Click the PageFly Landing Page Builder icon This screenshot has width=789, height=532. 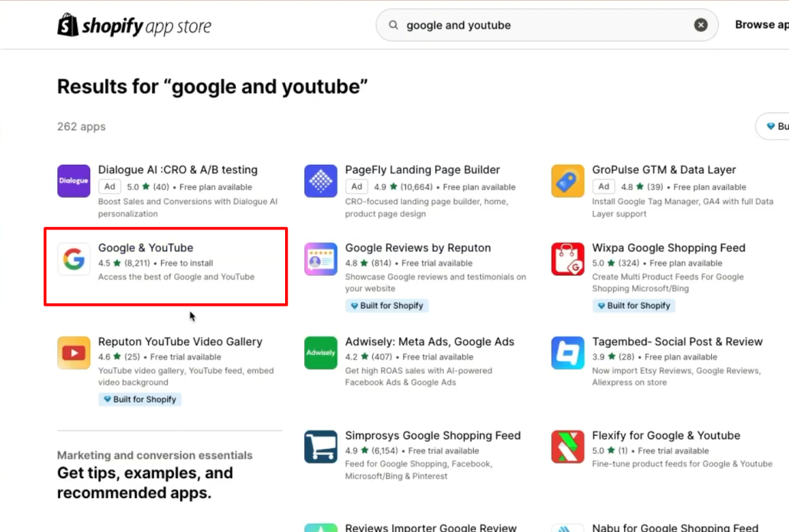(x=321, y=181)
